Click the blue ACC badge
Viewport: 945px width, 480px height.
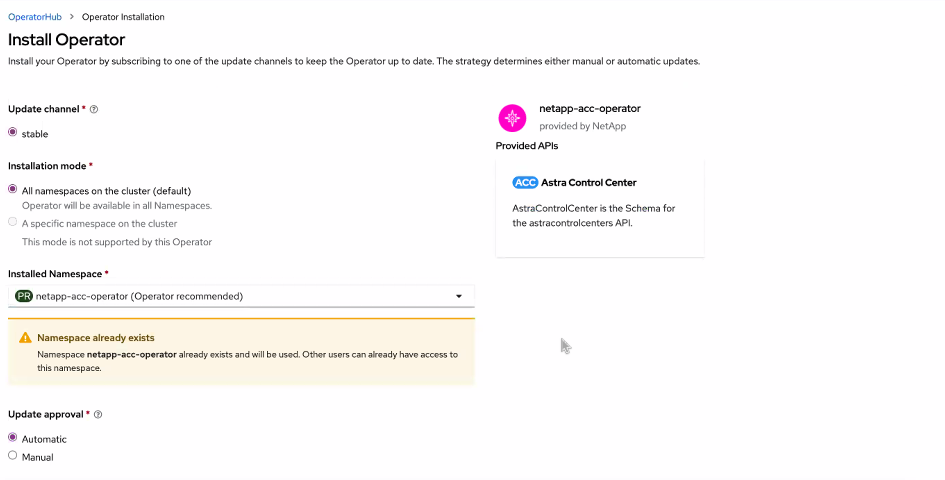(x=525, y=183)
